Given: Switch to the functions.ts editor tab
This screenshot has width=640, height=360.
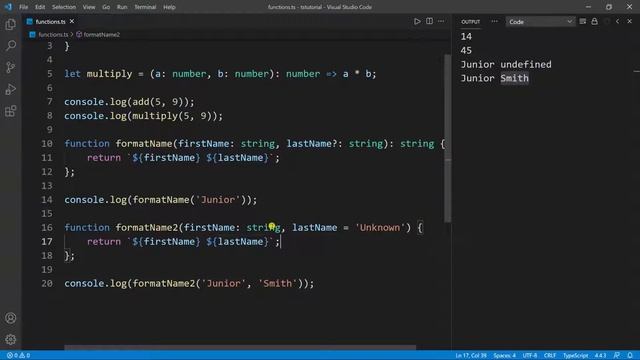Looking at the screenshot, I should 50,22.
